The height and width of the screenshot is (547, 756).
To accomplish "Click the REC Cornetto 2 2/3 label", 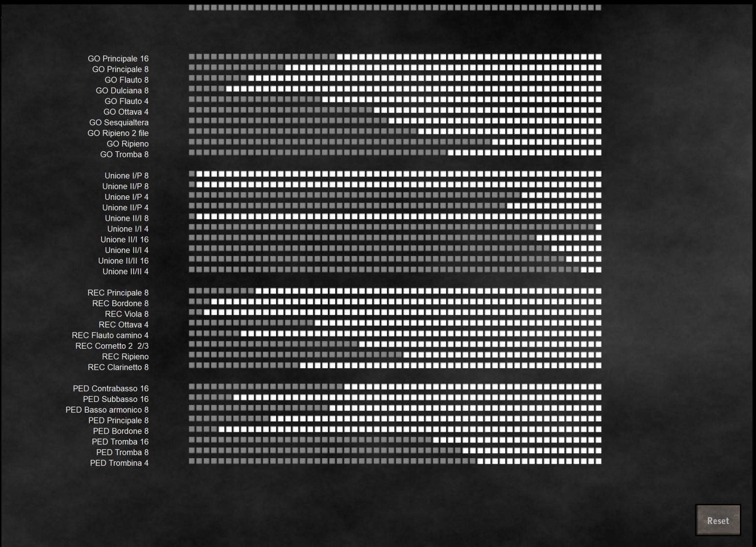I will [x=112, y=346].
